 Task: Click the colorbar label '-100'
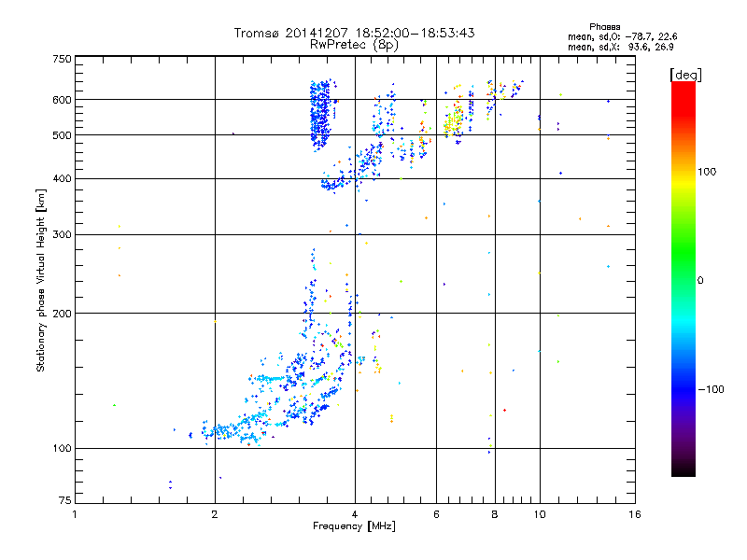coord(711,389)
